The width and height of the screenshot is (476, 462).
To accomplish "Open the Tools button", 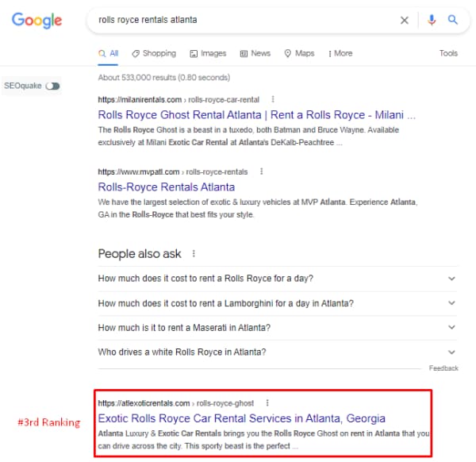I will pos(448,53).
